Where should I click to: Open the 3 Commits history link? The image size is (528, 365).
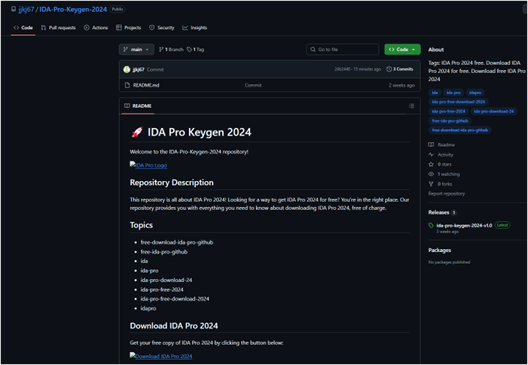[x=400, y=69]
